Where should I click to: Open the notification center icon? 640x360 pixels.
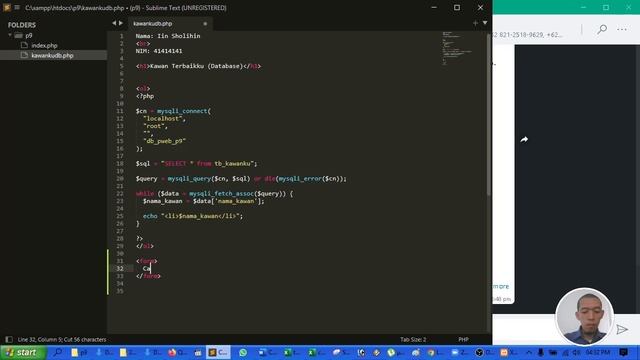pyautogui.click(x=623, y=352)
